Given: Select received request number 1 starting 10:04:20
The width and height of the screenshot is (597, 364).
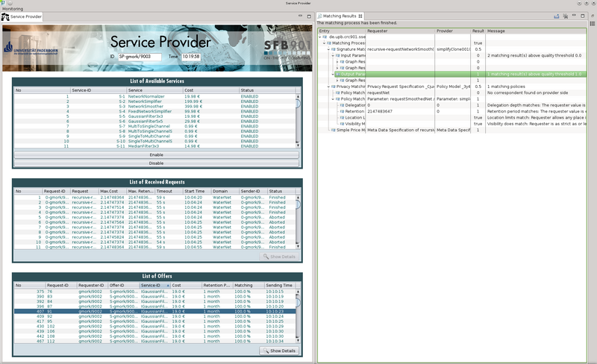Looking at the screenshot, I should coord(155,198).
